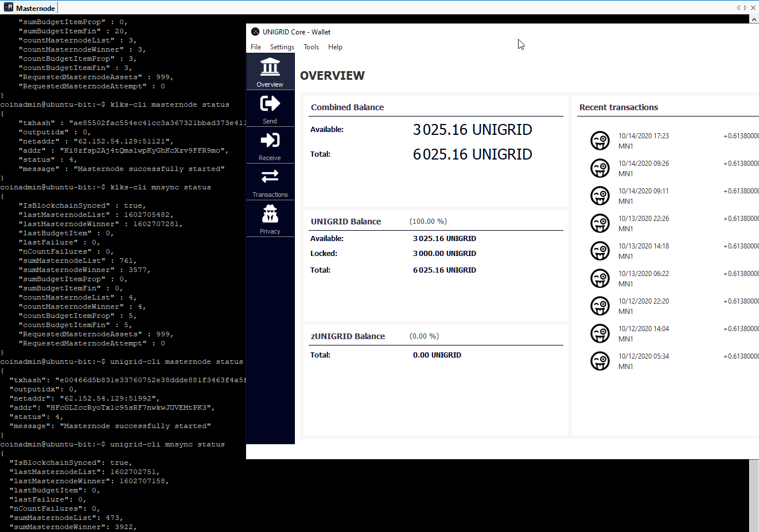Click the icon of the 10/12/2020 05:34 transaction
Screen dimensions: 759x532
pyautogui.click(x=600, y=361)
